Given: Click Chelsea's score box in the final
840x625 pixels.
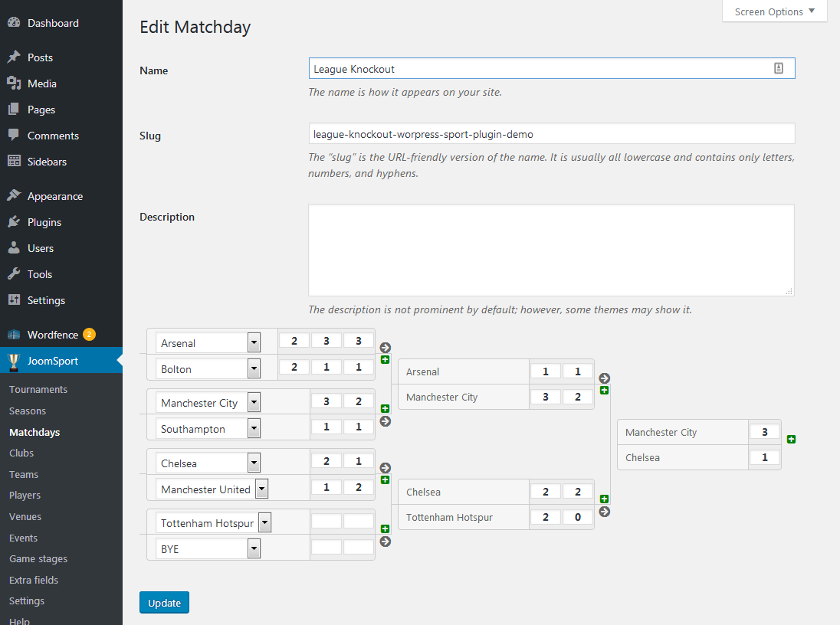Looking at the screenshot, I should click(x=764, y=457).
